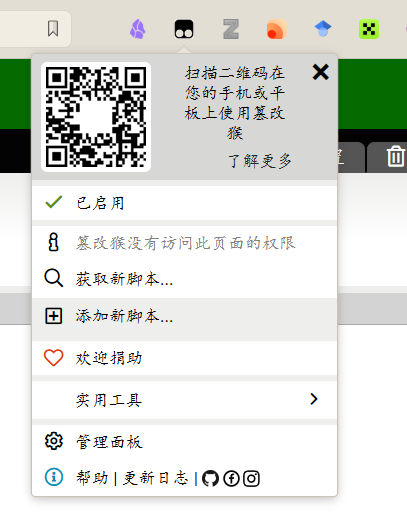The height and width of the screenshot is (517, 407).
Task: Click 欢迎捐助 donate entry
Action: 184,358
